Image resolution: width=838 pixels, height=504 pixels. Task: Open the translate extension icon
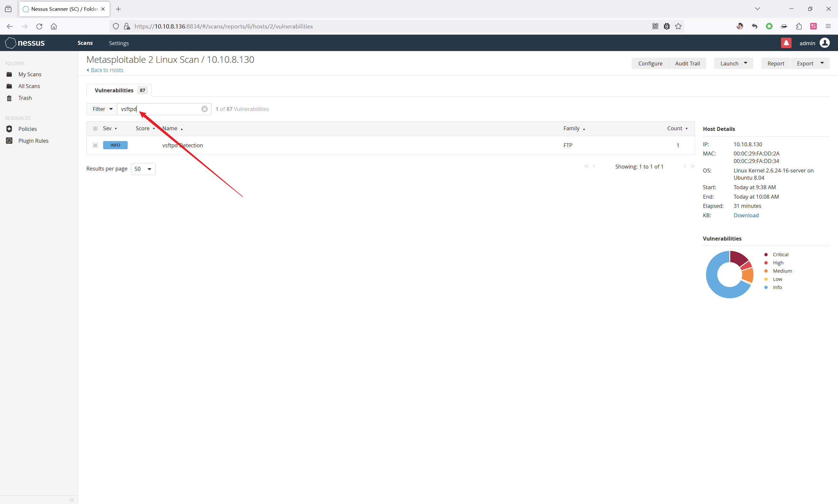[x=813, y=27]
